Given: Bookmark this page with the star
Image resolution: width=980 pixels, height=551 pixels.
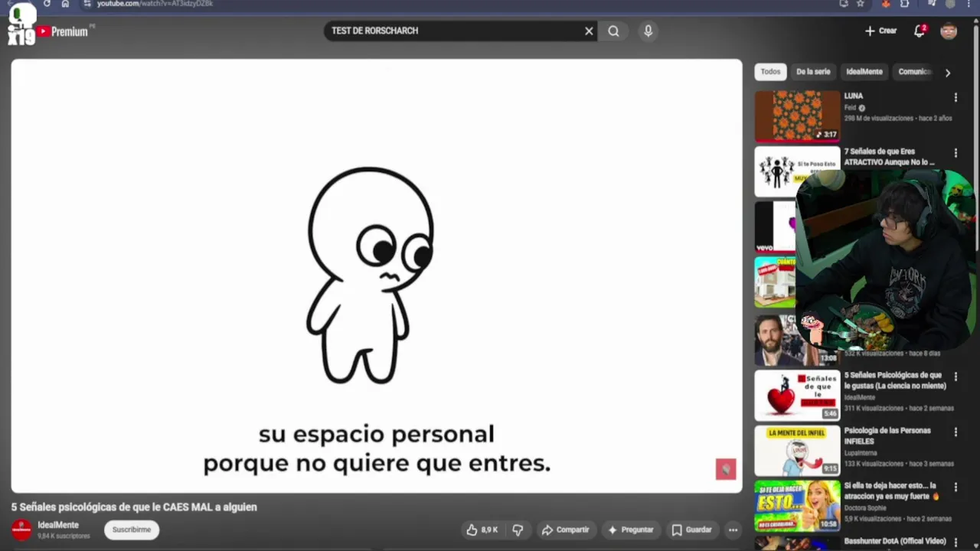Looking at the screenshot, I should click(861, 4).
